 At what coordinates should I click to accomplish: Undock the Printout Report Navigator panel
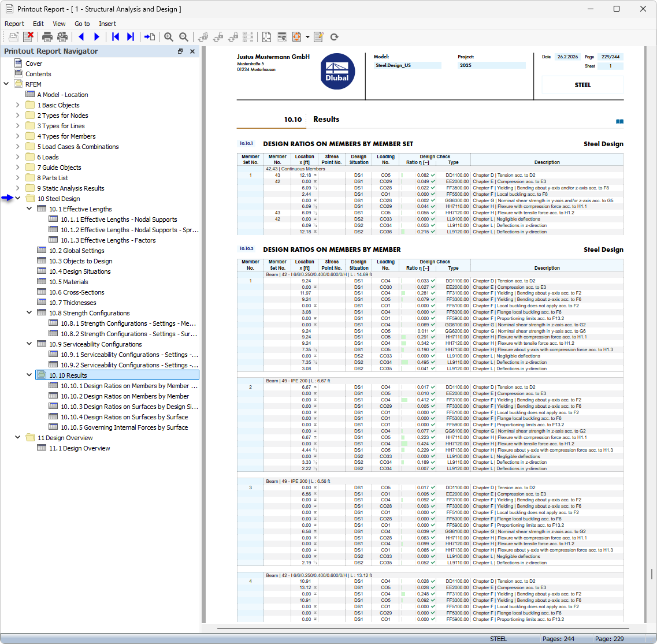[x=180, y=51]
